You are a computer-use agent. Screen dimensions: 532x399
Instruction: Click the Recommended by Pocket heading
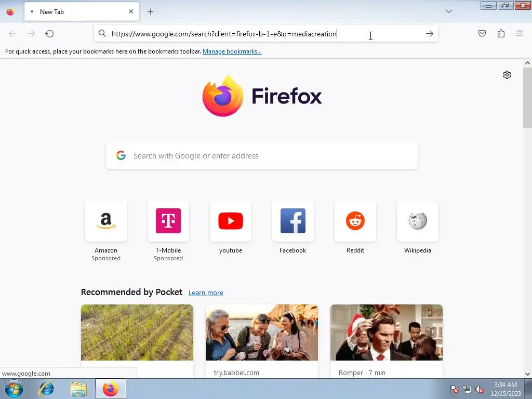tap(131, 292)
